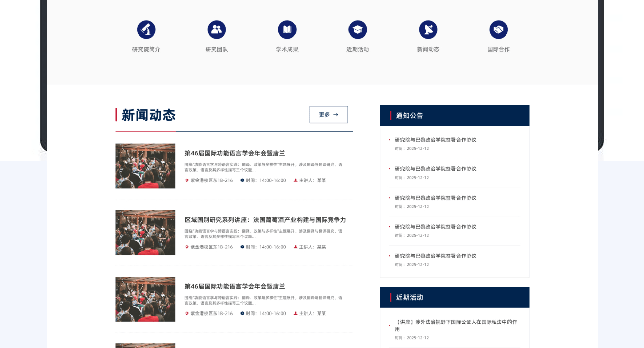Open first news thumbnail of 第46届国际功能语言学会年会
This screenshot has width=644, height=348.
tap(145, 166)
